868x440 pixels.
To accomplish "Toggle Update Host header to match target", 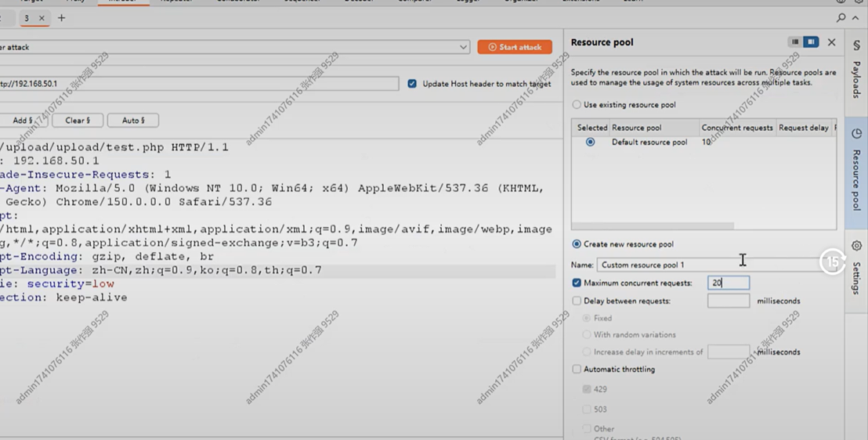I will (412, 84).
